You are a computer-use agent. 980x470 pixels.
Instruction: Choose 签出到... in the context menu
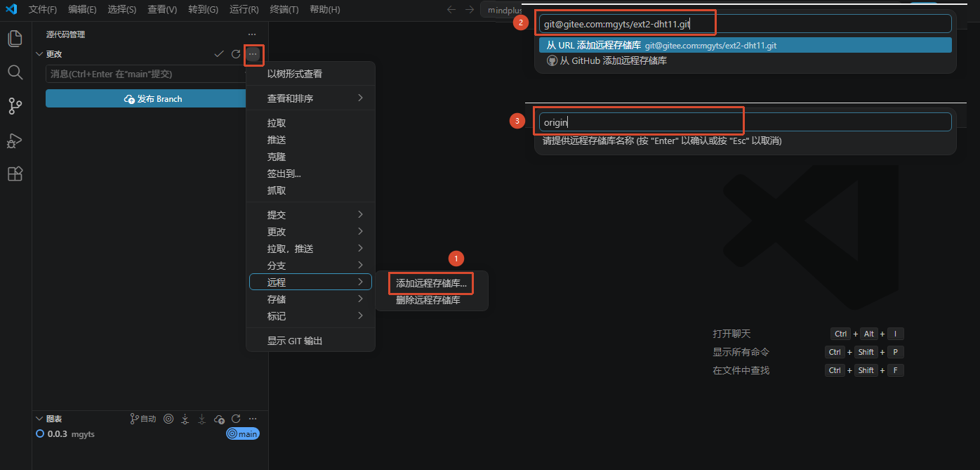tap(310, 174)
